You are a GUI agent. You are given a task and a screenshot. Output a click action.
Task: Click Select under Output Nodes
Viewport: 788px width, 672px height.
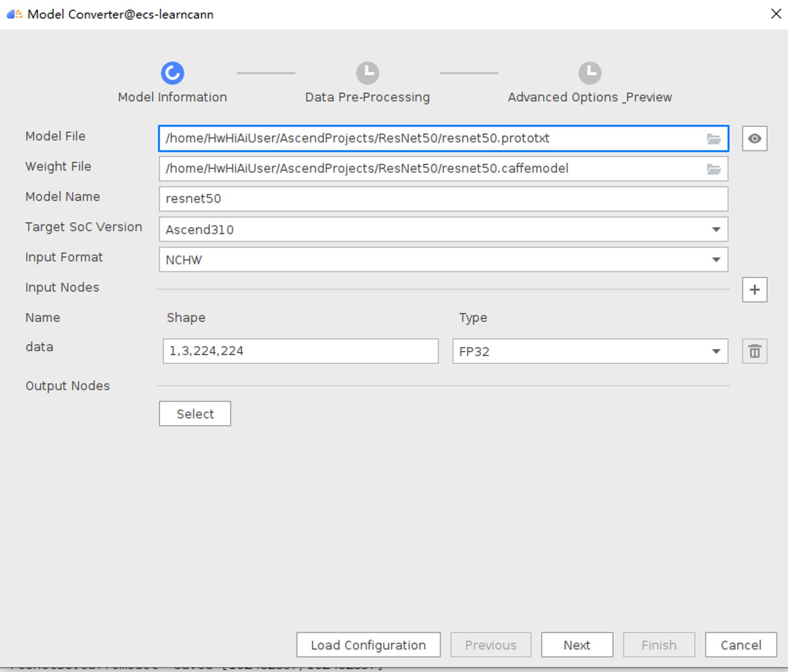(x=195, y=414)
